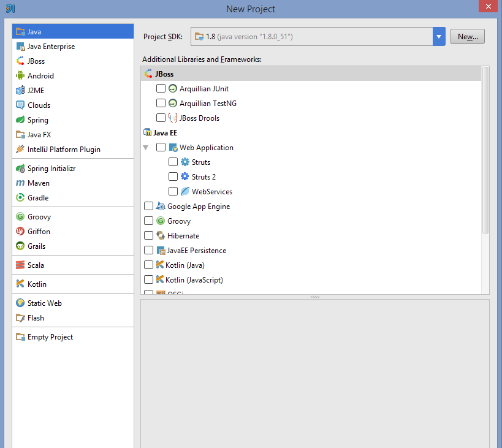
Task: Open the Project SDK dropdown arrow
Action: tap(439, 37)
